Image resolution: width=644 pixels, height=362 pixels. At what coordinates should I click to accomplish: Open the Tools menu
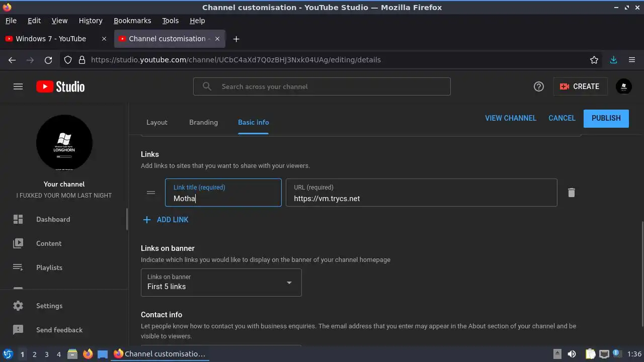[170, 21]
